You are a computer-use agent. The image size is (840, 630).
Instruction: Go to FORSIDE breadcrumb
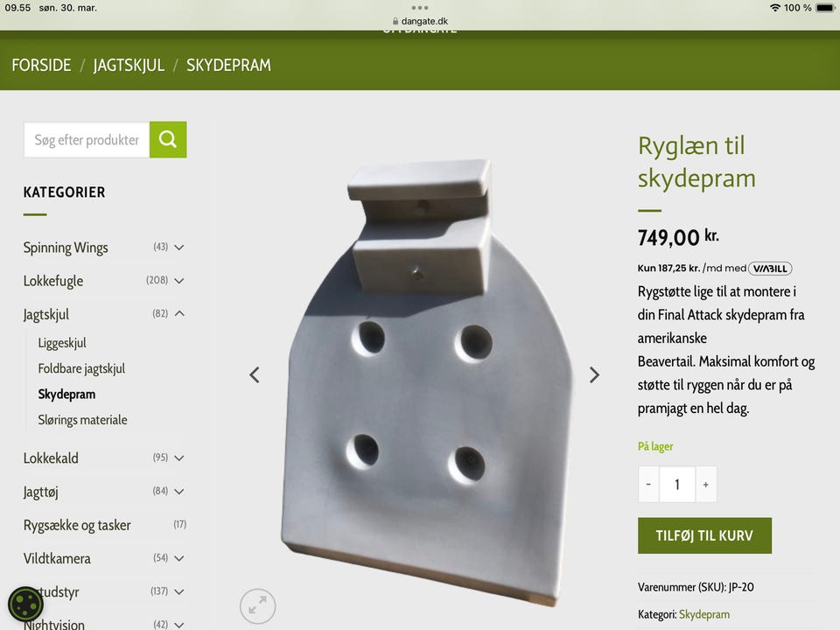tap(41, 66)
